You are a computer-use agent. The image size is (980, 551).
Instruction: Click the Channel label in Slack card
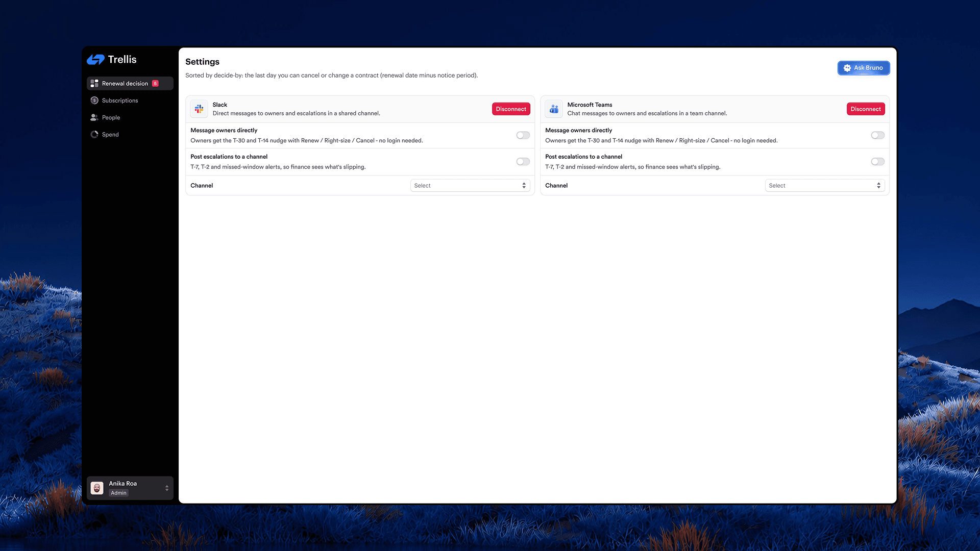click(202, 186)
